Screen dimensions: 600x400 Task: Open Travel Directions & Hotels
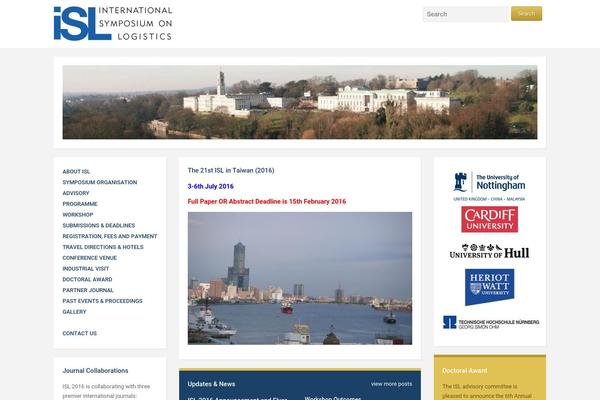103,247
